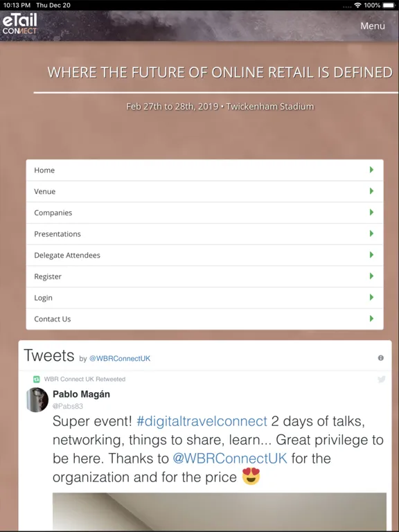Tap green arrow on Companies row
The height and width of the screenshot is (532, 399).
tap(371, 212)
